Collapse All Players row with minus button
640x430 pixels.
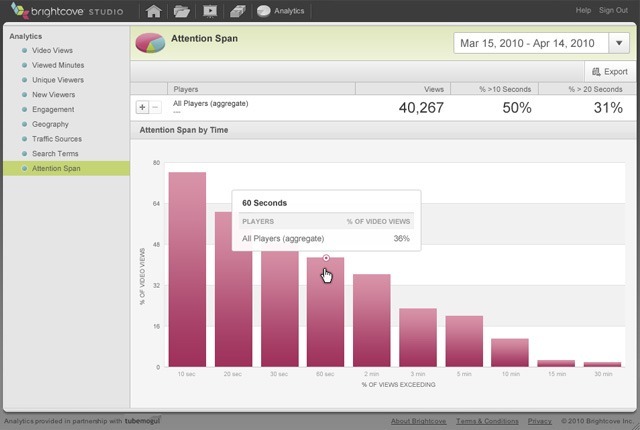point(155,107)
